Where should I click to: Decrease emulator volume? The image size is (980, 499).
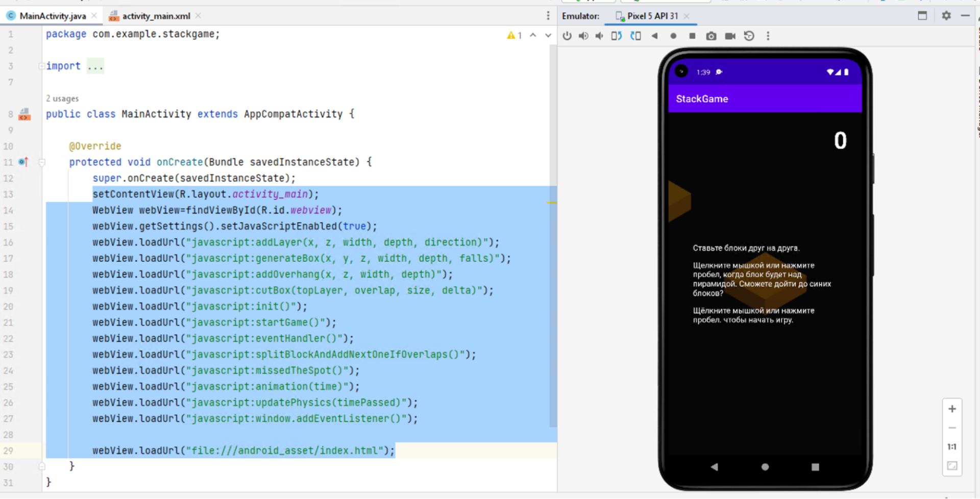(x=600, y=36)
